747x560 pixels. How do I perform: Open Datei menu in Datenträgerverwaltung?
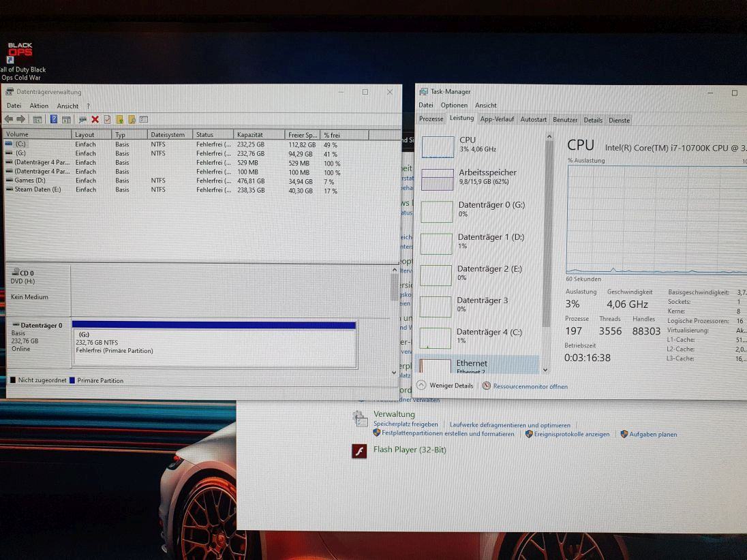click(x=14, y=106)
